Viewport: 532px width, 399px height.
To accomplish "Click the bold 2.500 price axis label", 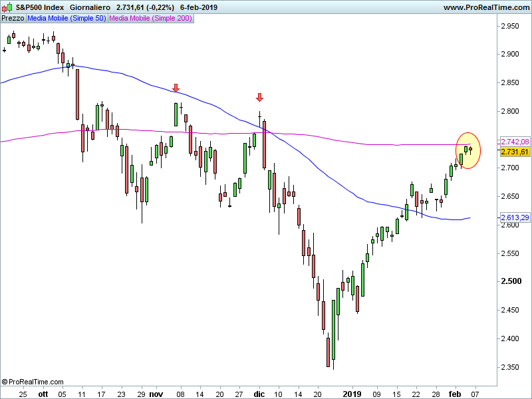I will (511, 281).
